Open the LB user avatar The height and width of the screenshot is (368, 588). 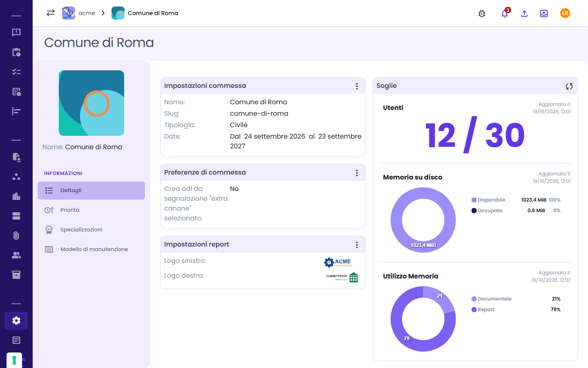coord(565,13)
